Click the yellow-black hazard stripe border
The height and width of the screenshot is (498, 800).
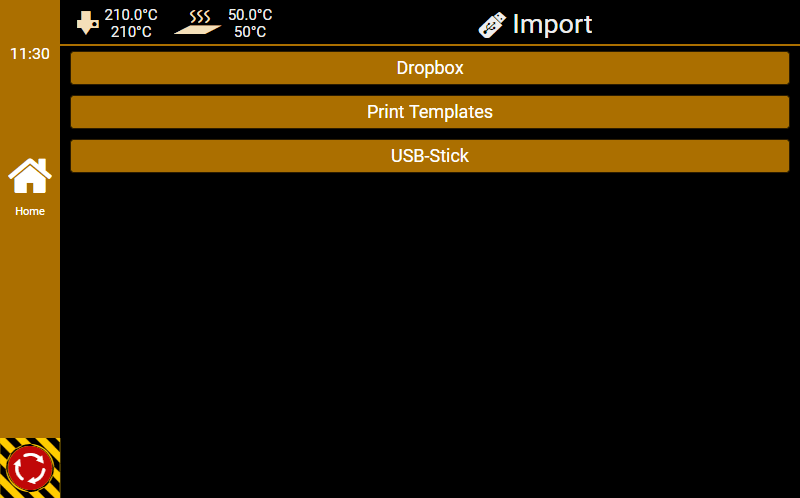tap(6, 445)
